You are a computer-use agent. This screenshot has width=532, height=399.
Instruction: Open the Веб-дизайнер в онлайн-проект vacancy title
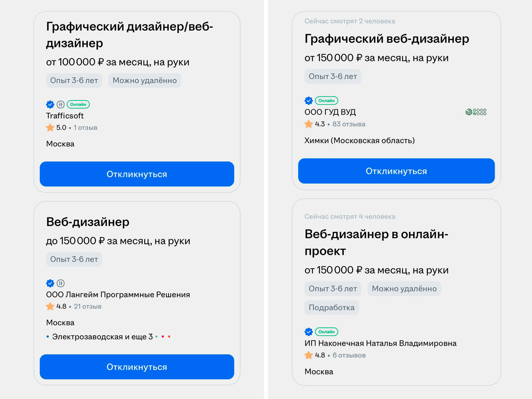click(376, 242)
